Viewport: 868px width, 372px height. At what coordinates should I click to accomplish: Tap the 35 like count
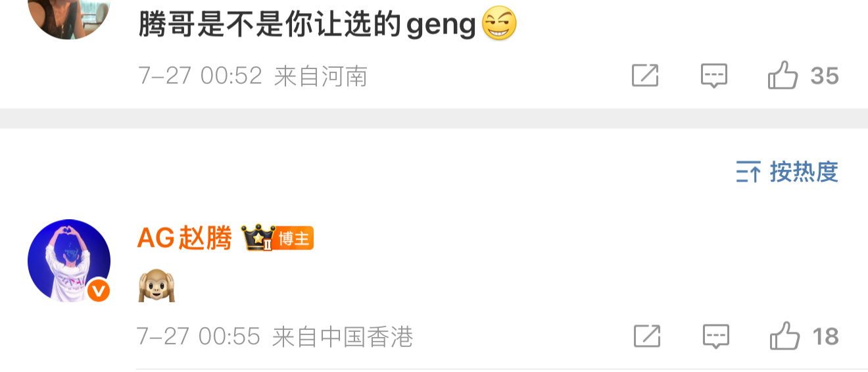825,76
